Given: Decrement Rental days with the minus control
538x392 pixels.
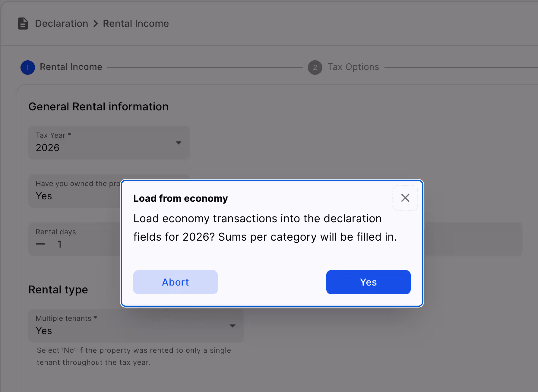Looking at the screenshot, I should (x=40, y=244).
